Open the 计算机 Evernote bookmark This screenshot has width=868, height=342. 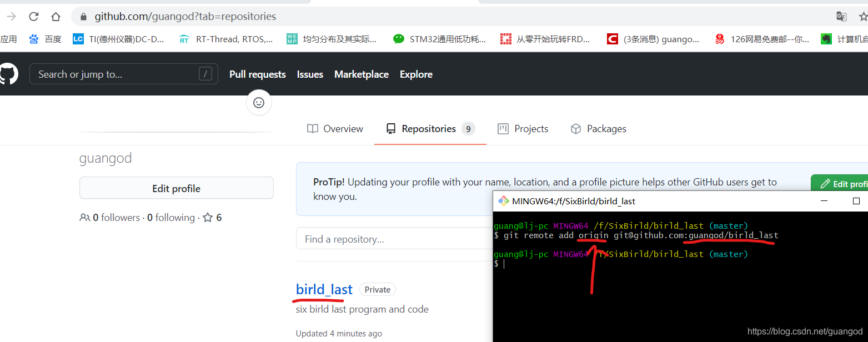[x=844, y=39]
